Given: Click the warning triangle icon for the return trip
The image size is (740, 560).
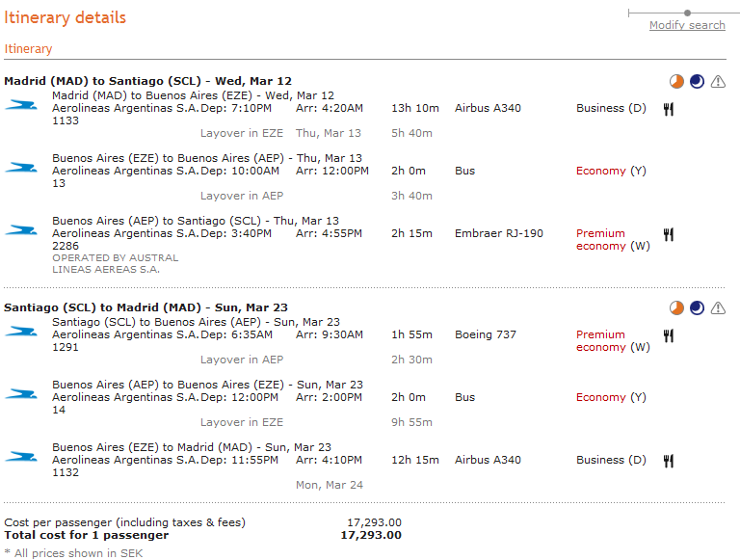Looking at the screenshot, I should [718, 308].
